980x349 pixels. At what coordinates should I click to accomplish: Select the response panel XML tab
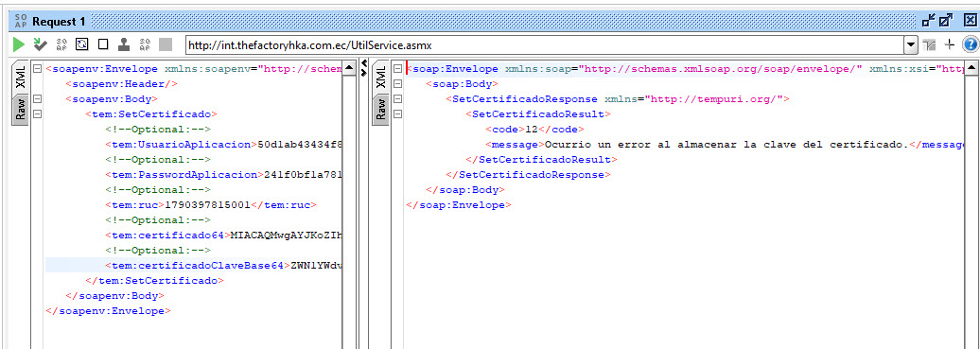point(380,78)
